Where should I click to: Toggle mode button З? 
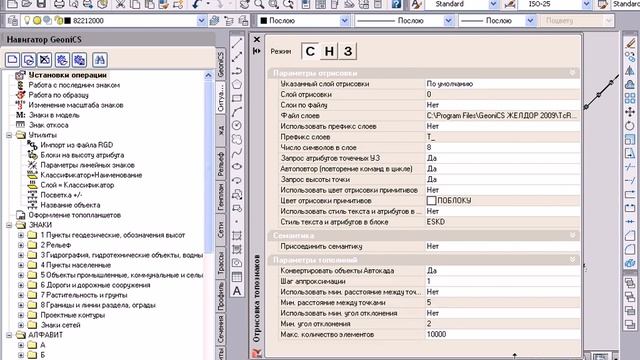click(348, 51)
